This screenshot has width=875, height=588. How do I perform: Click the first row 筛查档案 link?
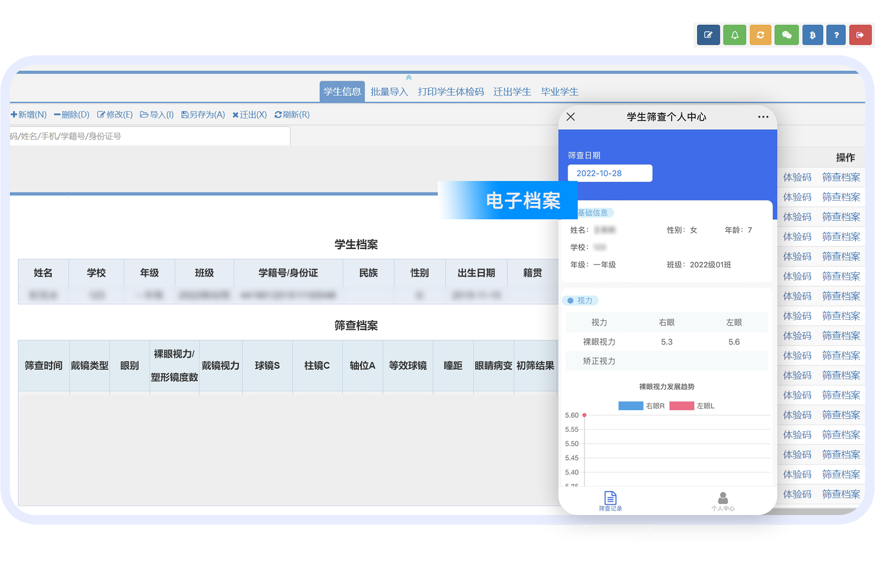coord(841,177)
